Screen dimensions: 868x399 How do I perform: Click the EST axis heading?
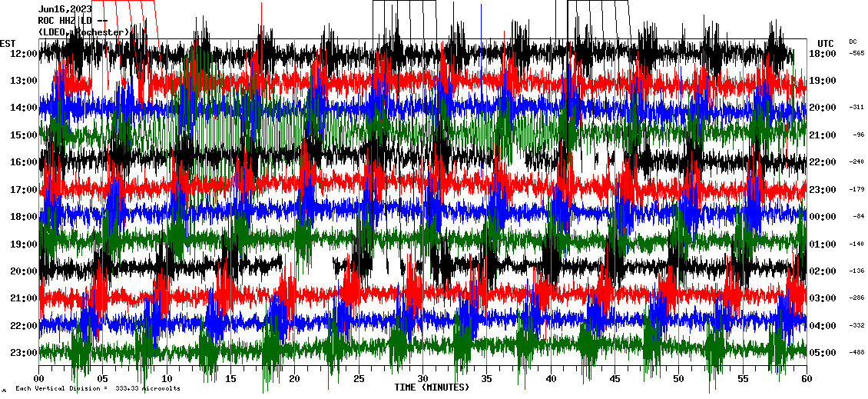[8, 43]
